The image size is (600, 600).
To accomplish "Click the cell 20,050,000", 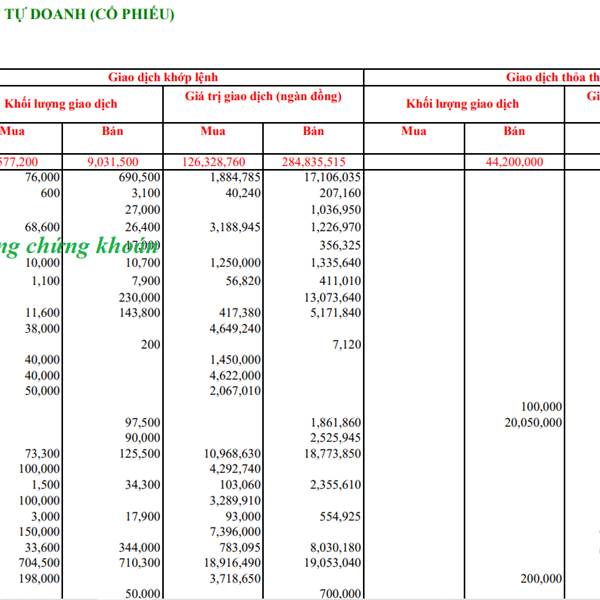I will pyautogui.click(x=533, y=422).
